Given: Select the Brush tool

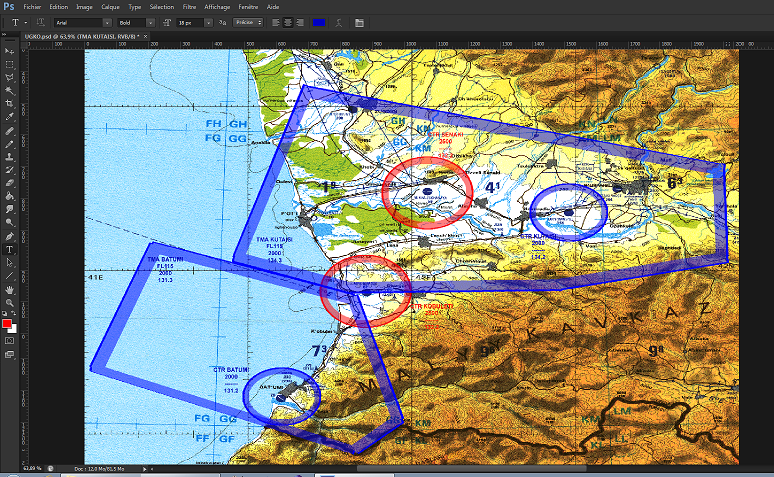Looking at the screenshot, I should [9, 144].
